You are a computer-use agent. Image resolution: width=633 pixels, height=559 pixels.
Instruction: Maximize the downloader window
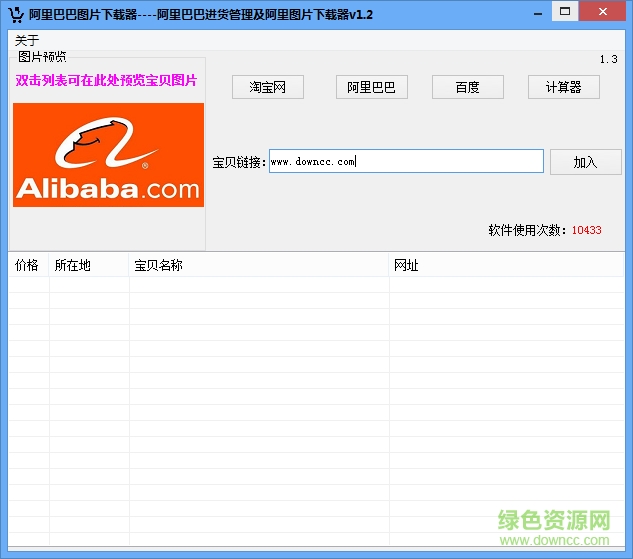(x=565, y=11)
